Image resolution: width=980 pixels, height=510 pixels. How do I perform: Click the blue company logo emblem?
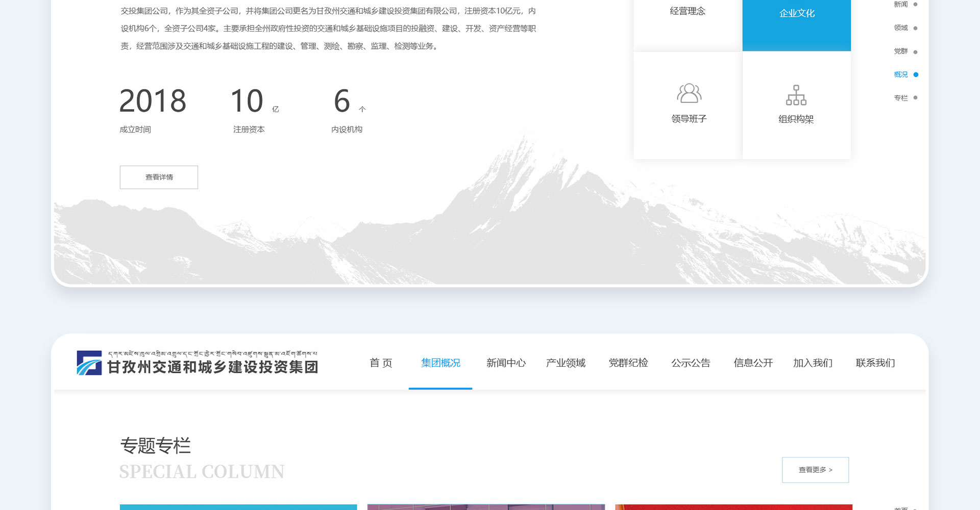pos(89,363)
